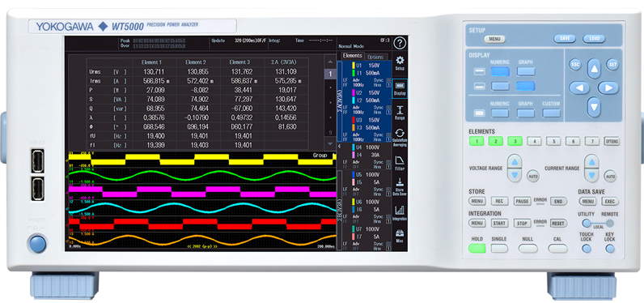The image size is (644, 303).
Task: Toggle the KEY LOCK button
Action: click(x=610, y=249)
